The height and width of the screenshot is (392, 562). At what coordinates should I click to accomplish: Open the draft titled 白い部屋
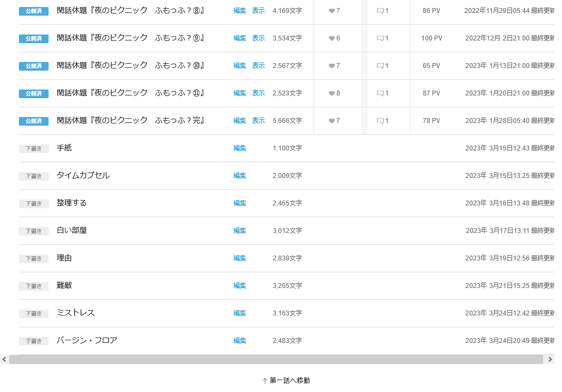click(72, 231)
